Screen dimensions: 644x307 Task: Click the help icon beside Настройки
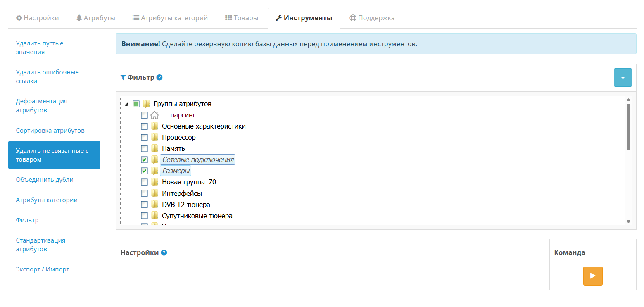click(x=164, y=252)
